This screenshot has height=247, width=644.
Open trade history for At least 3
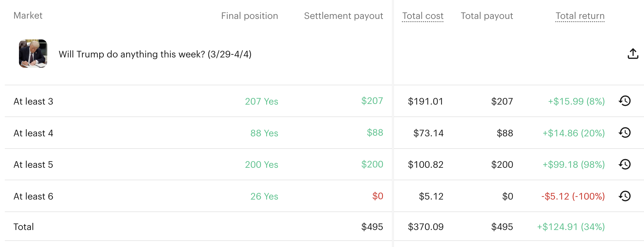click(624, 101)
